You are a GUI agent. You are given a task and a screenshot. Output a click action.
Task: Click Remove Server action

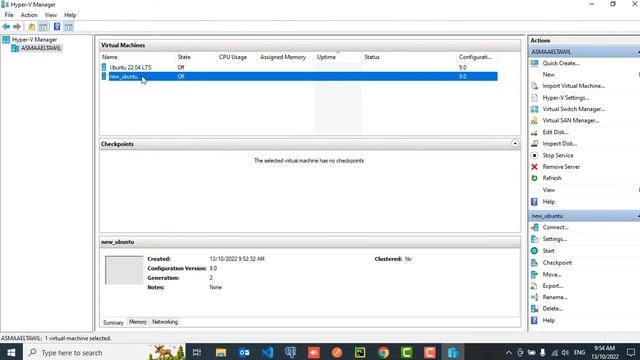point(561,167)
